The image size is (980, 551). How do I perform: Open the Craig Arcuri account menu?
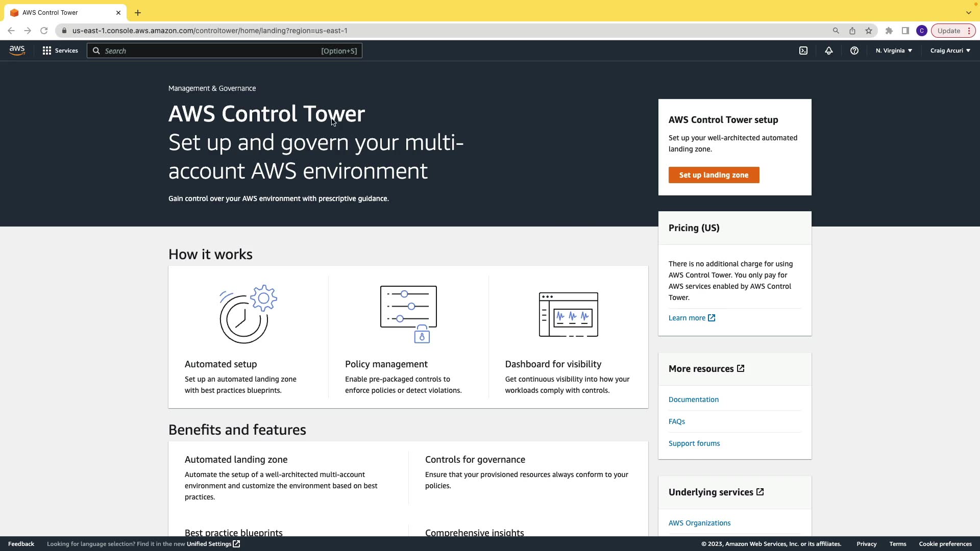pyautogui.click(x=950, y=51)
